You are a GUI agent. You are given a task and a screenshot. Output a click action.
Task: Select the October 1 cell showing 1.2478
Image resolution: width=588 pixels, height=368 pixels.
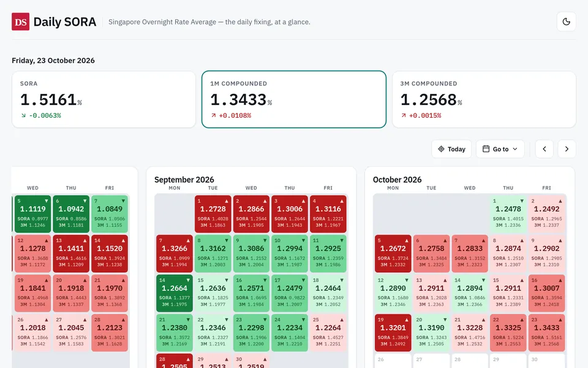508,214
